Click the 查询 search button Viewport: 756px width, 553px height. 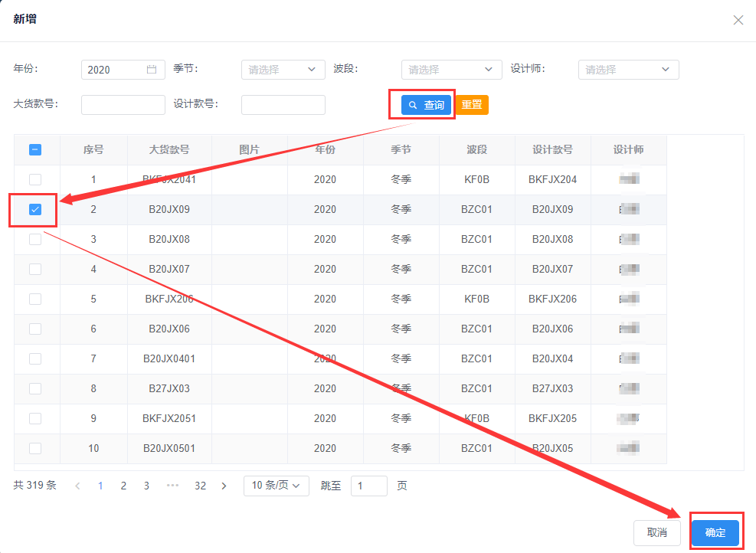pyautogui.click(x=426, y=105)
